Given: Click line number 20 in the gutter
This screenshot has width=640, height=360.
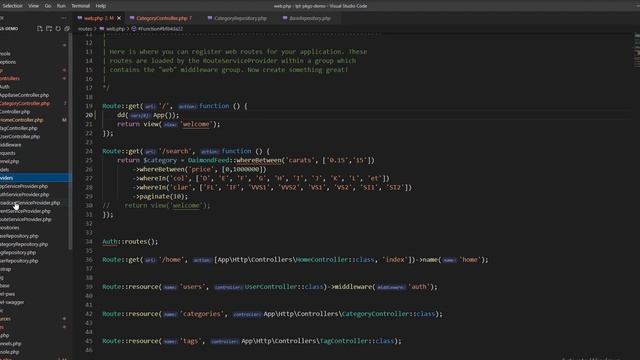Looking at the screenshot, I should [89, 115].
